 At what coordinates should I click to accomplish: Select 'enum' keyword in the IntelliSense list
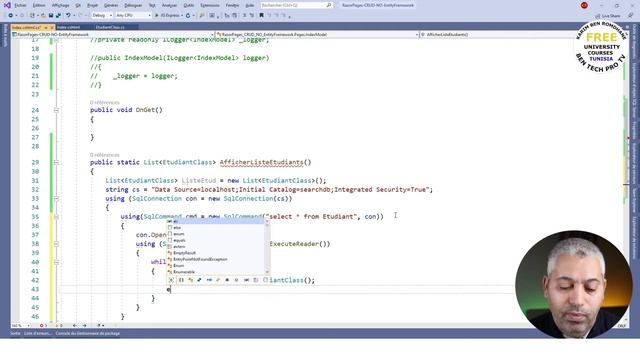coord(216,234)
